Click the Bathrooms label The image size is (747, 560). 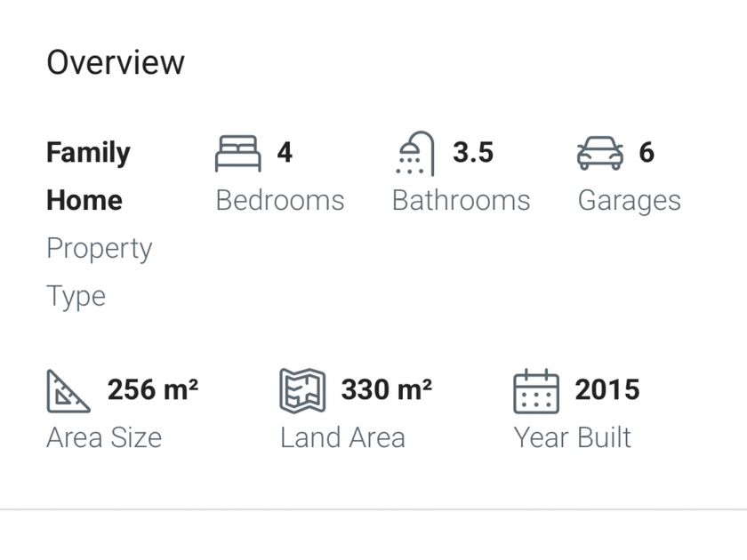461,200
